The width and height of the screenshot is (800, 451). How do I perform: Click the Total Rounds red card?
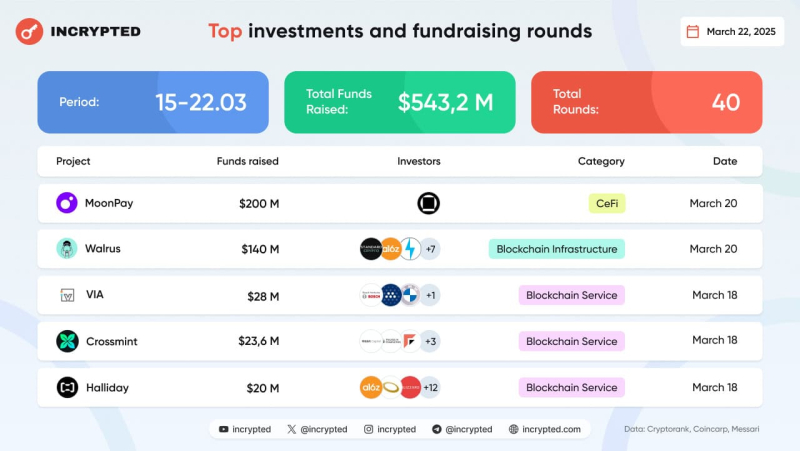[646, 102]
